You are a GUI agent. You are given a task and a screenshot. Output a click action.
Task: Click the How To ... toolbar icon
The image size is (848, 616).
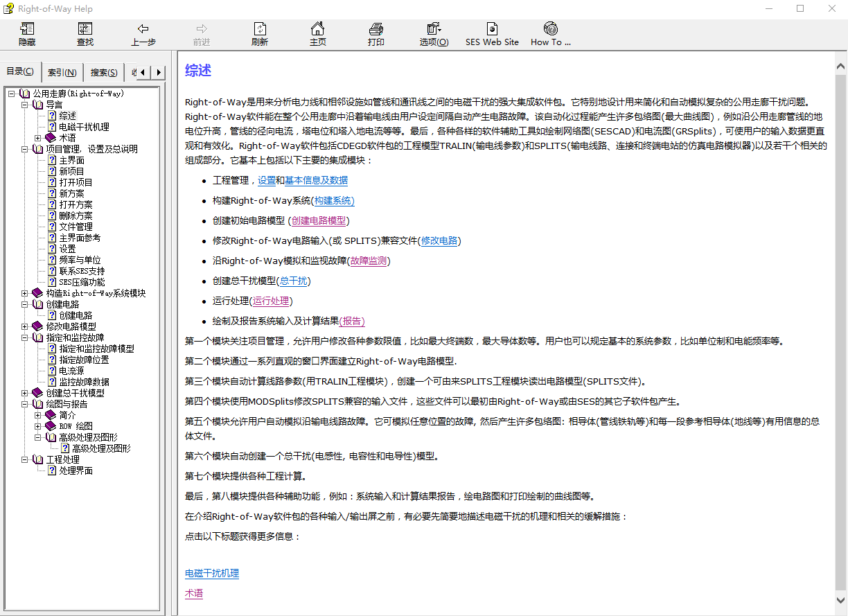tap(551, 34)
